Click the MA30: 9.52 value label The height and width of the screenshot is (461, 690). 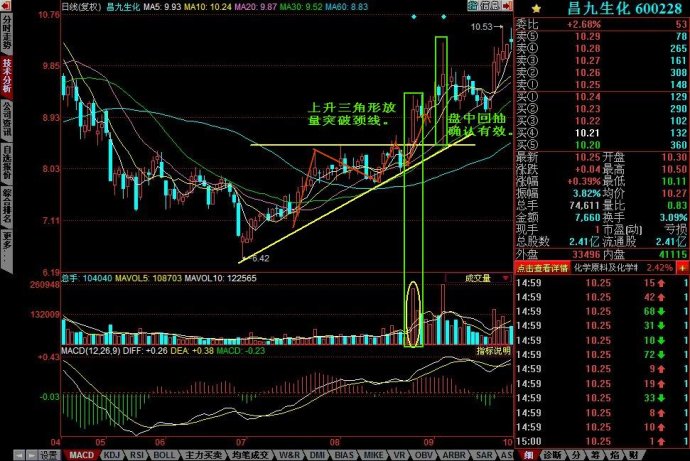(301, 7)
